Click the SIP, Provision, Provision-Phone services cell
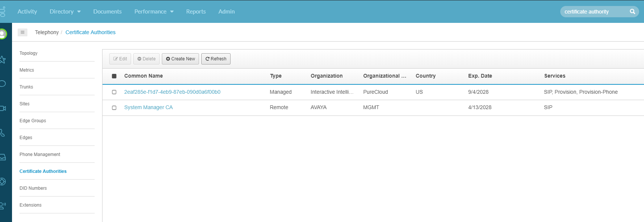Screen dimensions: 644x222 (x=581, y=92)
